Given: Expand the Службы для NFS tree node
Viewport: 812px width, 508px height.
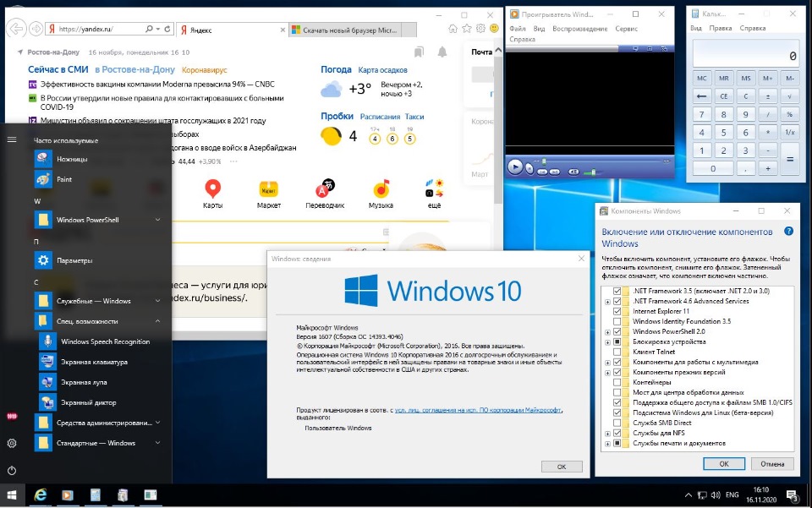Looking at the screenshot, I should pos(607,434).
